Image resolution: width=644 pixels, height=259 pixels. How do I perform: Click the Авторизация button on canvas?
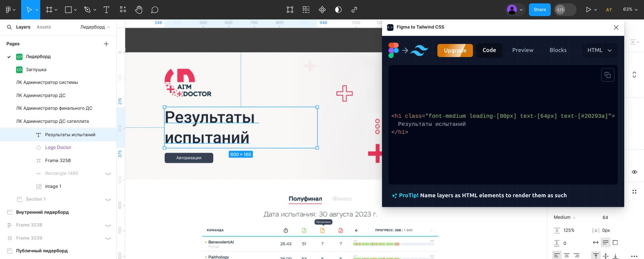pyautogui.click(x=189, y=158)
